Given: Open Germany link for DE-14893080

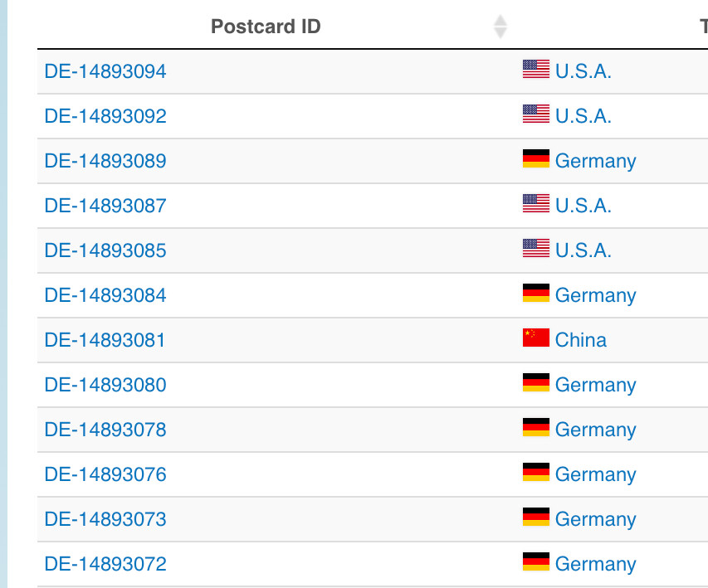Looking at the screenshot, I should pyautogui.click(x=596, y=385).
